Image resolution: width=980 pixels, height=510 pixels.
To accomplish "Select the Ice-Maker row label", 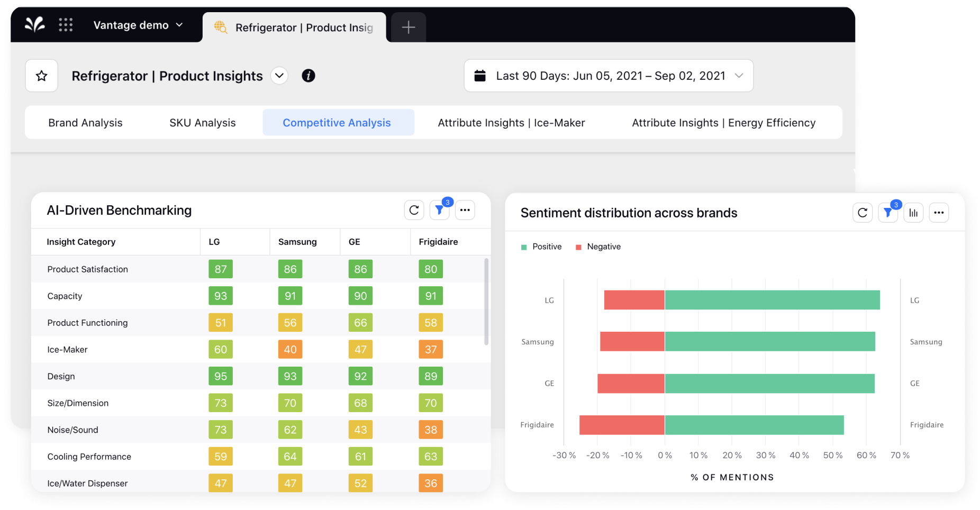I will [x=68, y=350].
